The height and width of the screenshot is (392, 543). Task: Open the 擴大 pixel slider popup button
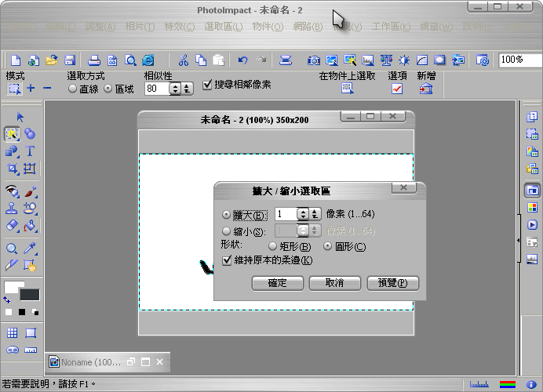[315, 214]
